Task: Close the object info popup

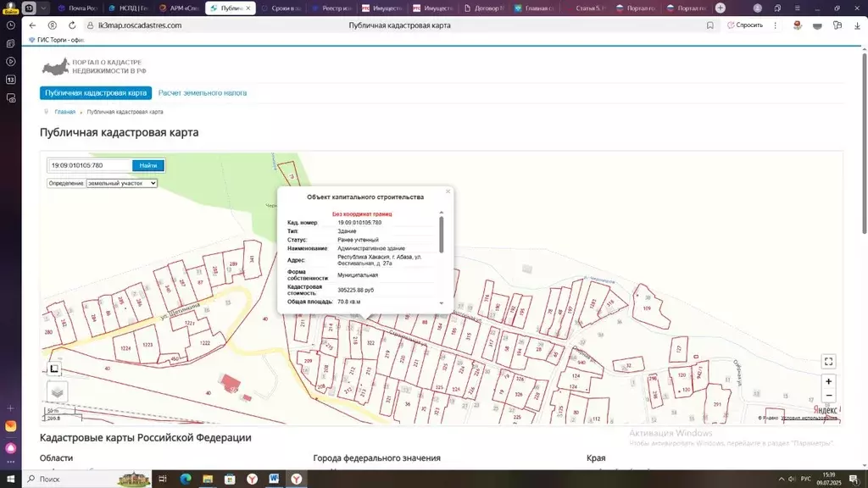Action: [448, 191]
